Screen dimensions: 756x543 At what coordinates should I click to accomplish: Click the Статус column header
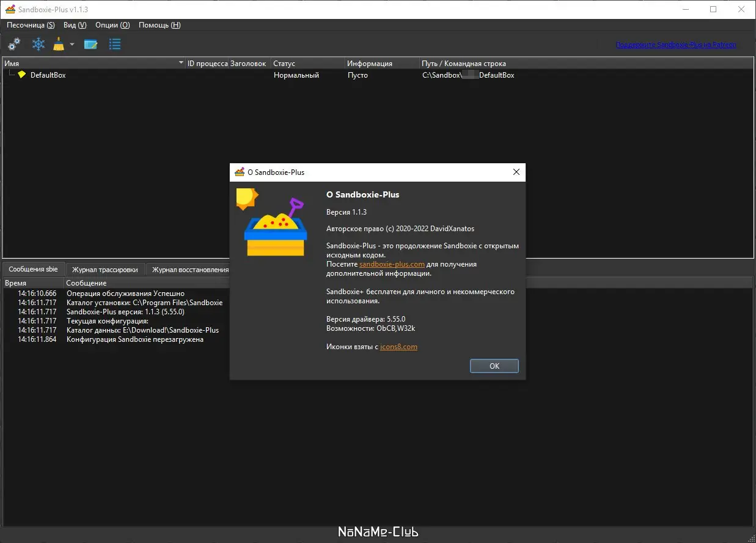point(308,64)
